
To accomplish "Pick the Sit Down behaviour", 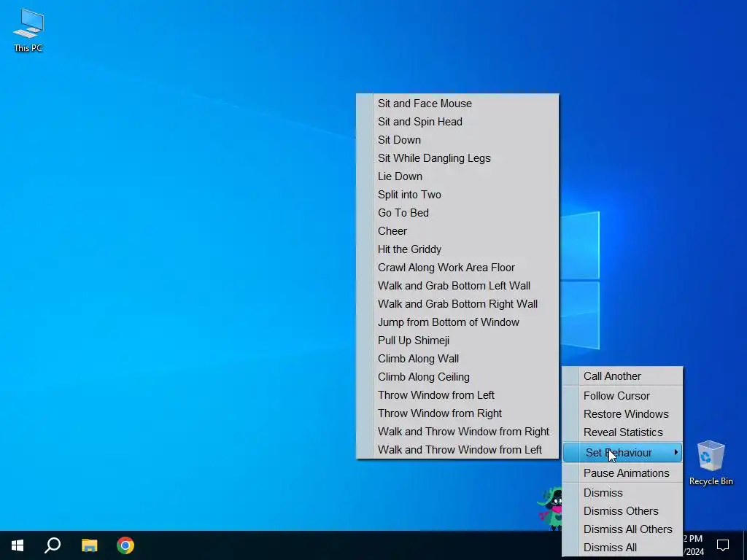I will [x=457, y=140].
